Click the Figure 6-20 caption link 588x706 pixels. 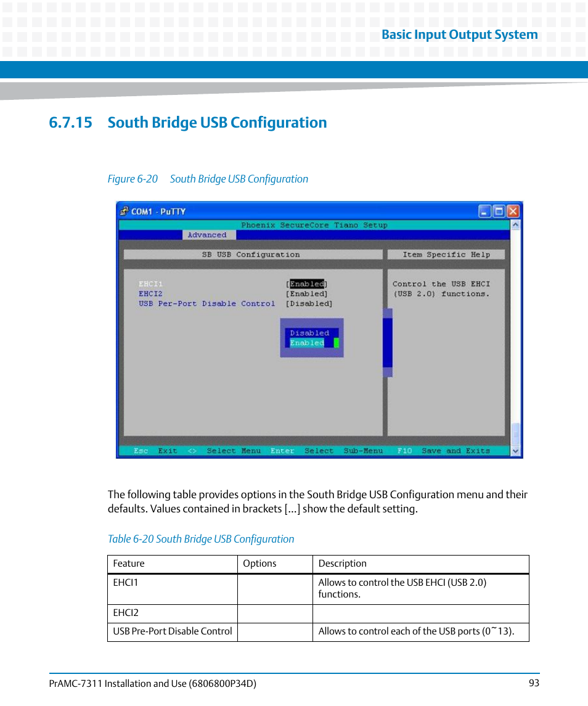click(x=208, y=179)
